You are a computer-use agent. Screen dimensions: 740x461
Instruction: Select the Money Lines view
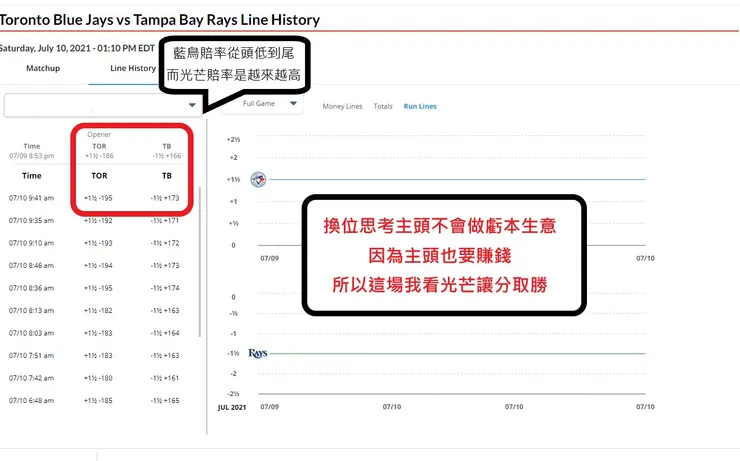tap(342, 106)
